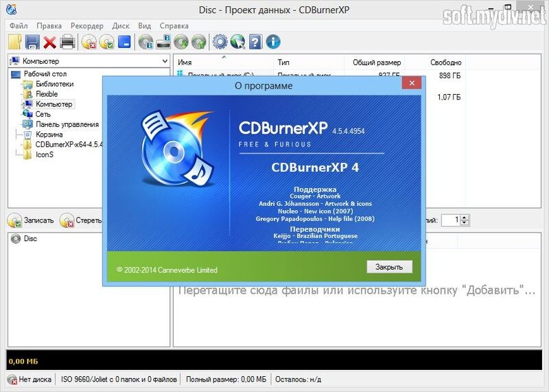Open the Рекордер menu
Screen dimensions: 549x392
pyautogui.click(x=87, y=26)
